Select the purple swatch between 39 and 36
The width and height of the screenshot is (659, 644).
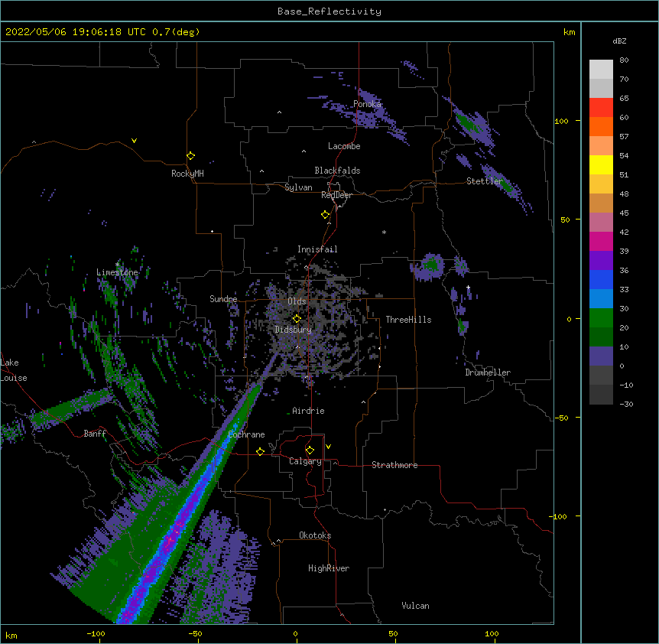coord(601,260)
